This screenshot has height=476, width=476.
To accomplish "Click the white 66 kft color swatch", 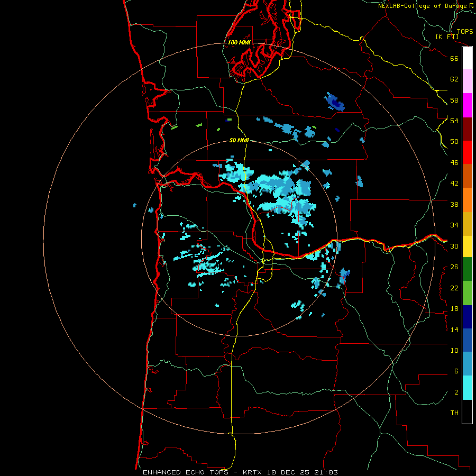I will [467, 58].
